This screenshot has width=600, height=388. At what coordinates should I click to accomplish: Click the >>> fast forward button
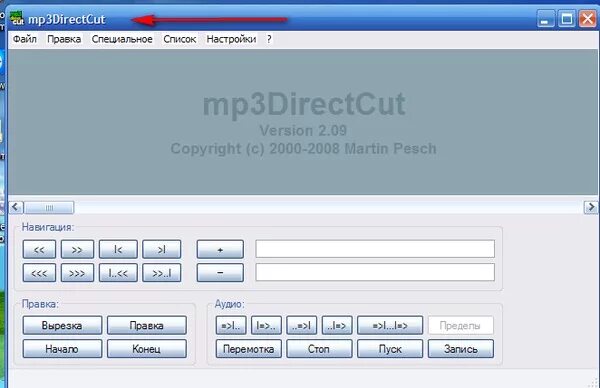point(77,273)
